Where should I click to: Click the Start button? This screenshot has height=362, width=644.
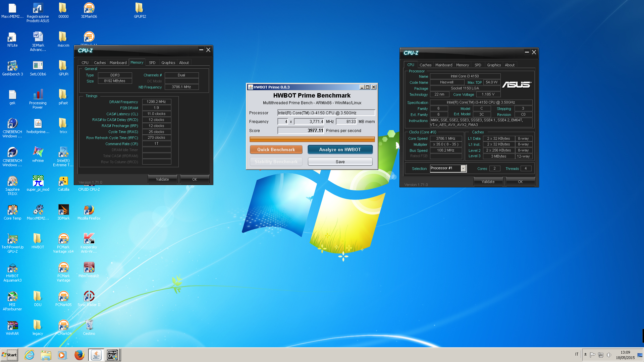(9, 355)
